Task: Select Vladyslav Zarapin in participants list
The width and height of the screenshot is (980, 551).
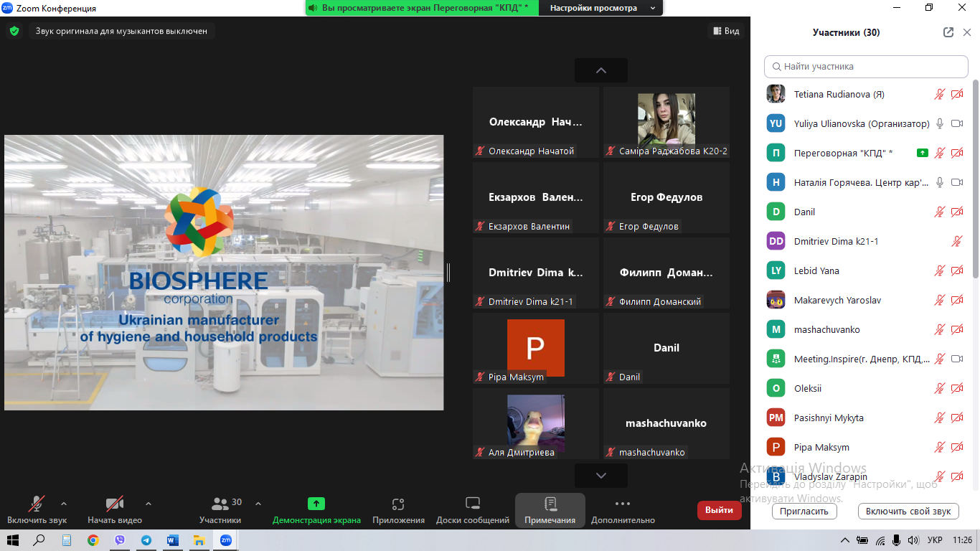Action: point(865,476)
